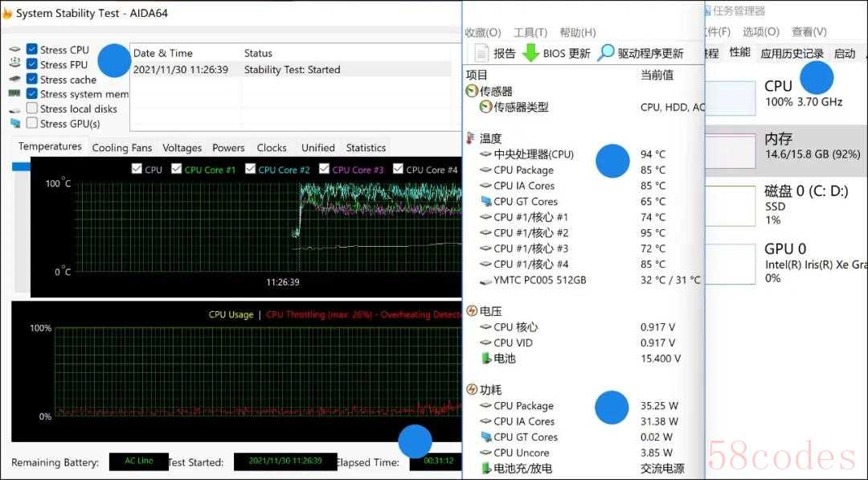
Task: Open the 收藏(O) menu in AIDA64
Action: [x=483, y=33]
